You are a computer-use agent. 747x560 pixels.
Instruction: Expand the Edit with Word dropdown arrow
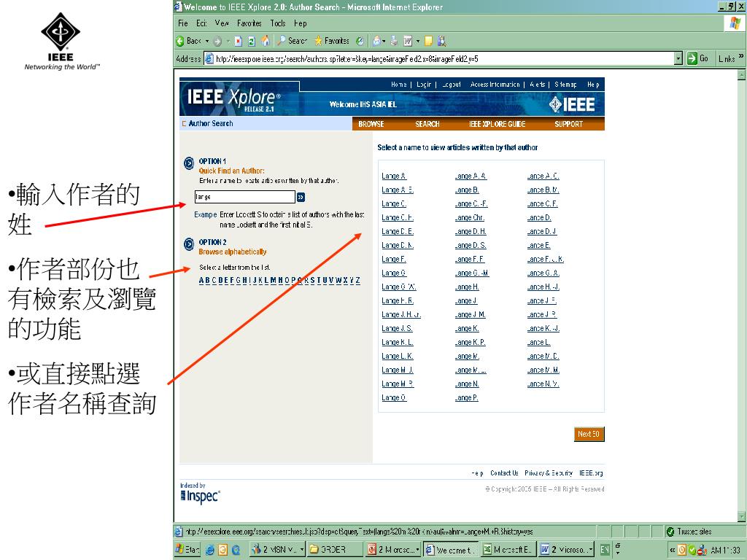pyautogui.click(x=418, y=42)
